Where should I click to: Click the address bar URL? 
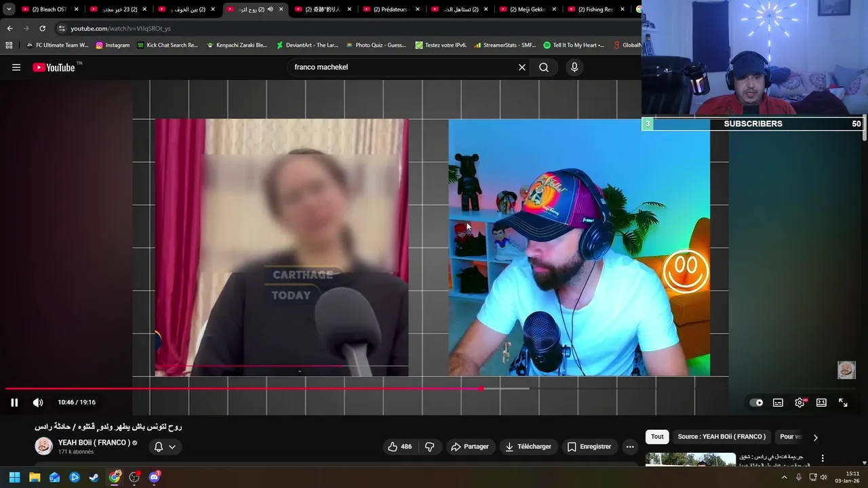pos(121,28)
